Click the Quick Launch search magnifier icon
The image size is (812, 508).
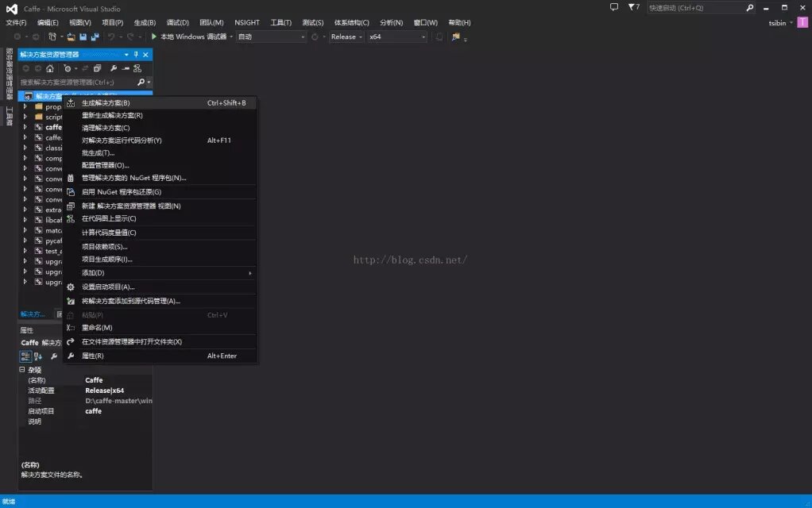pyautogui.click(x=749, y=8)
